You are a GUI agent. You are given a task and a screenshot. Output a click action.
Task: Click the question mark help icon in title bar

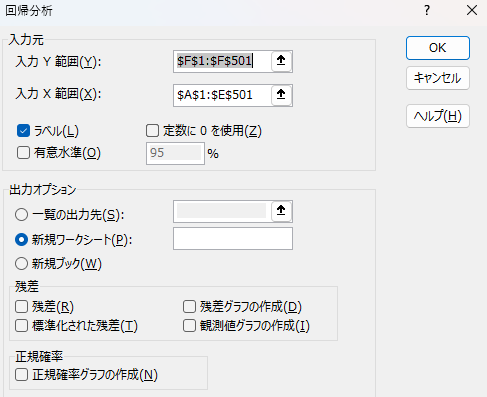(x=427, y=11)
